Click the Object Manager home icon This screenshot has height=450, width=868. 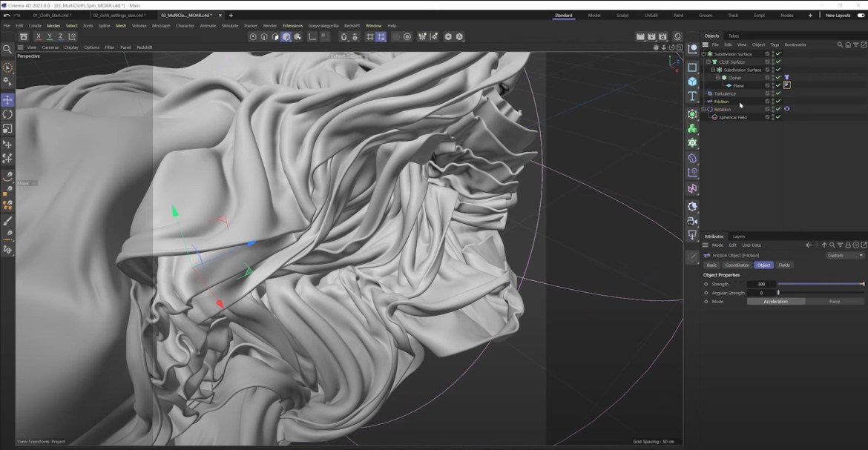(847, 44)
